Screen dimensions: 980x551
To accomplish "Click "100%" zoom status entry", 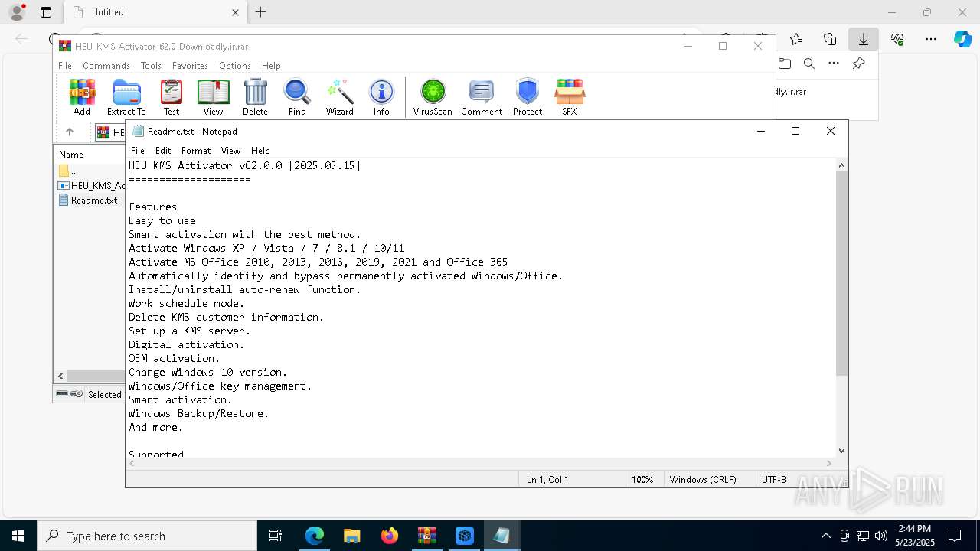I will point(642,480).
